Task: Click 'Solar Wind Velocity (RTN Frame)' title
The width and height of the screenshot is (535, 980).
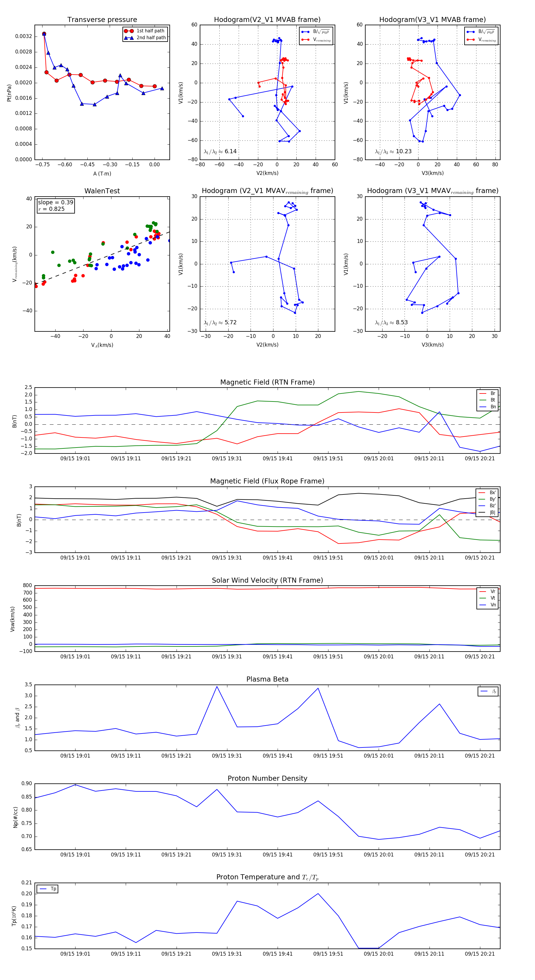Action: point(267,581)
